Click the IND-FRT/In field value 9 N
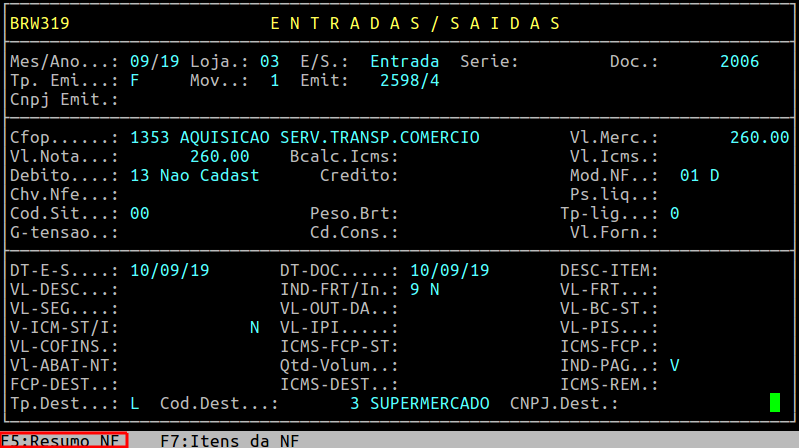 coord(424,289)
